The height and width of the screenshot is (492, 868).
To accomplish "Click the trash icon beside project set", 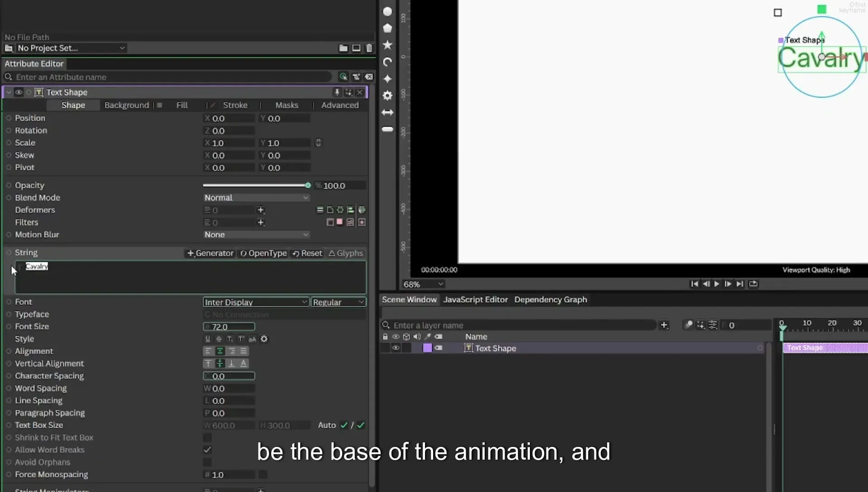I will [369, 48].
